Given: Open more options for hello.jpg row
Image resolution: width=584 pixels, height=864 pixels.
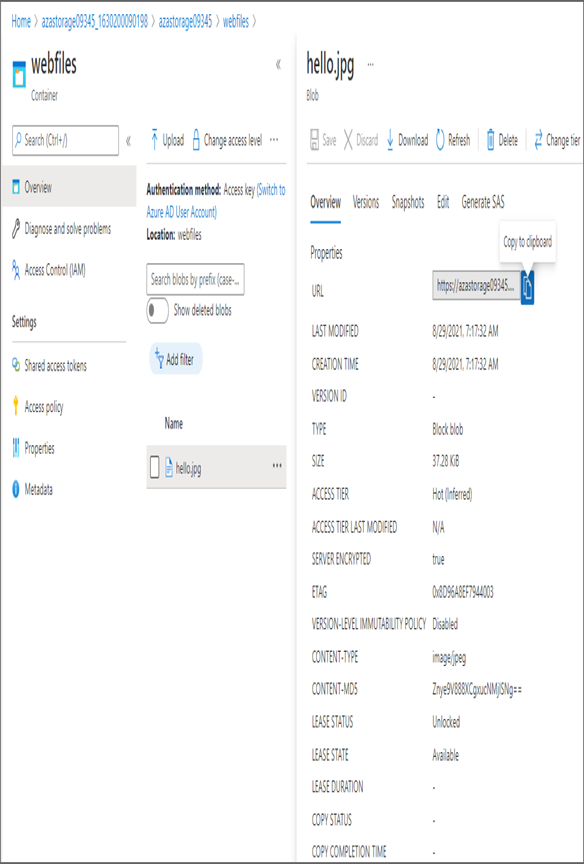Looking at the screenshot, I should (x=277, y=466).
